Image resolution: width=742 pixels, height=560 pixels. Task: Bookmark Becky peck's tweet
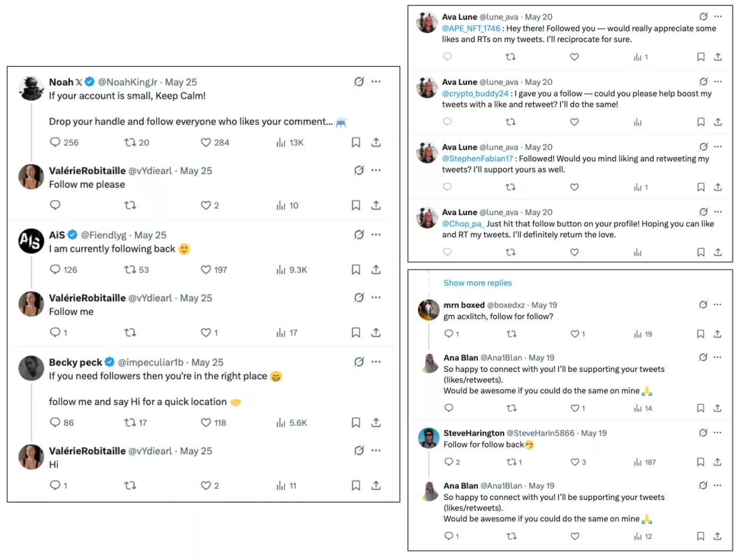click(356, 422)
